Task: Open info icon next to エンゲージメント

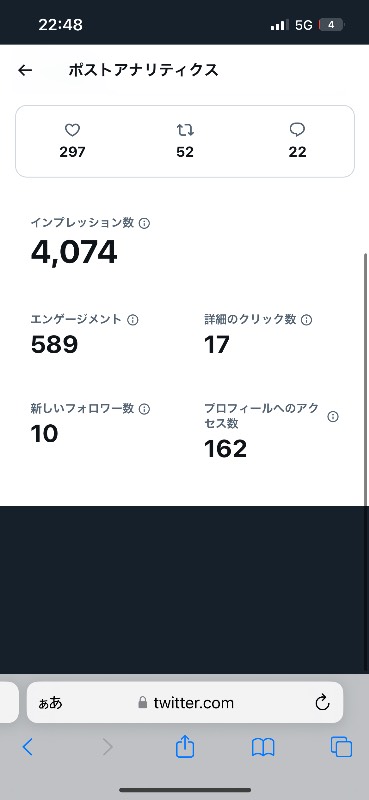Action: 133,320
